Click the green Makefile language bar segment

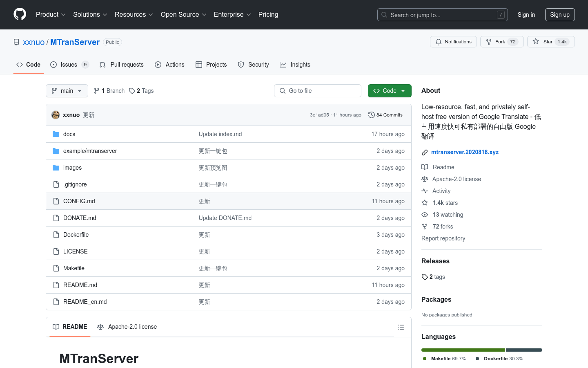point(463,350)
